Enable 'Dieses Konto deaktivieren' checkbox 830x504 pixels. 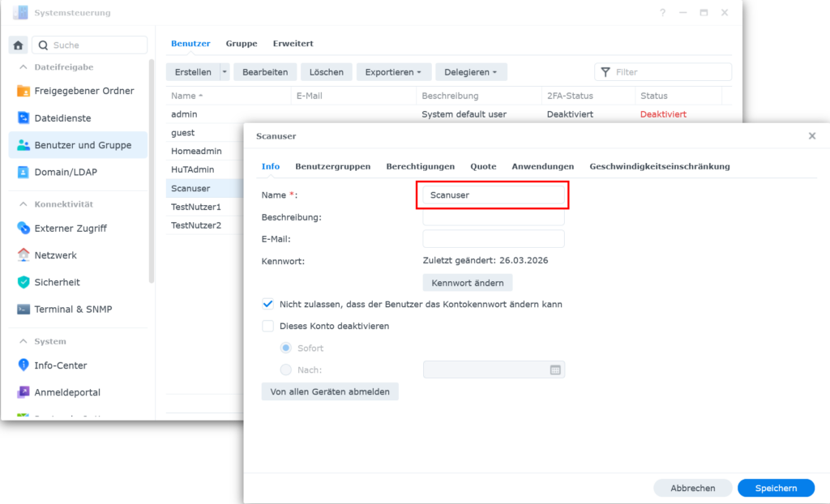tap(267, 326)
